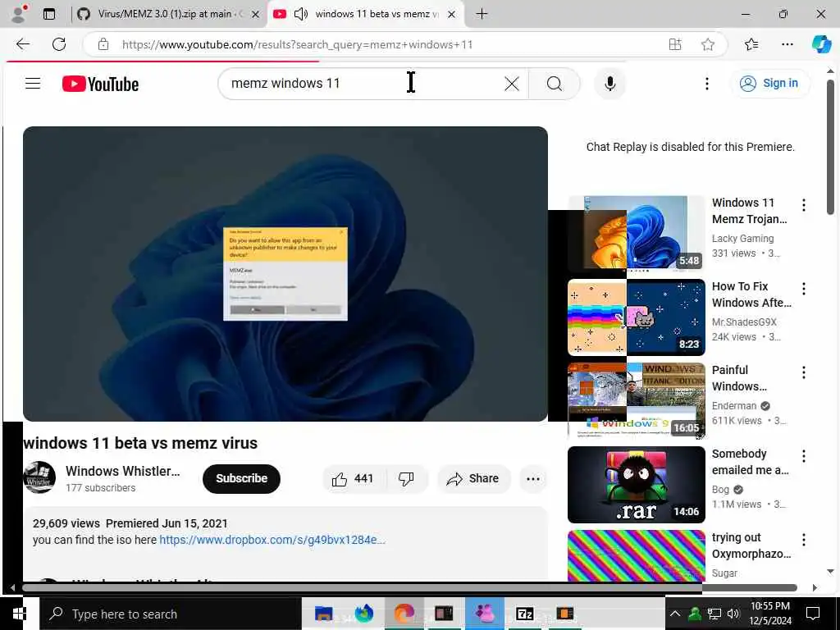Mute the YouTube tab speaker icon
Viewport: 840px width, 630px height.
click(301, 14)
